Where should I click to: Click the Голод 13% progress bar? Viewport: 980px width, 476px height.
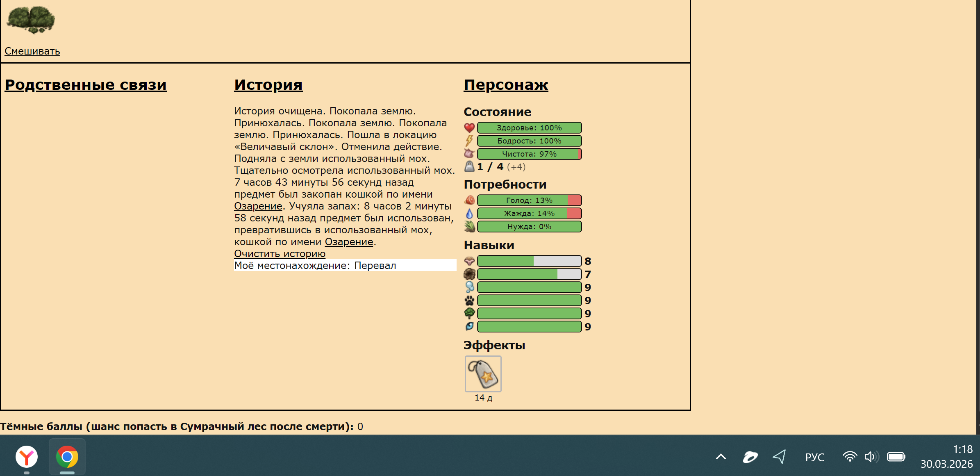pyautogui.click(x=529, y=200)
